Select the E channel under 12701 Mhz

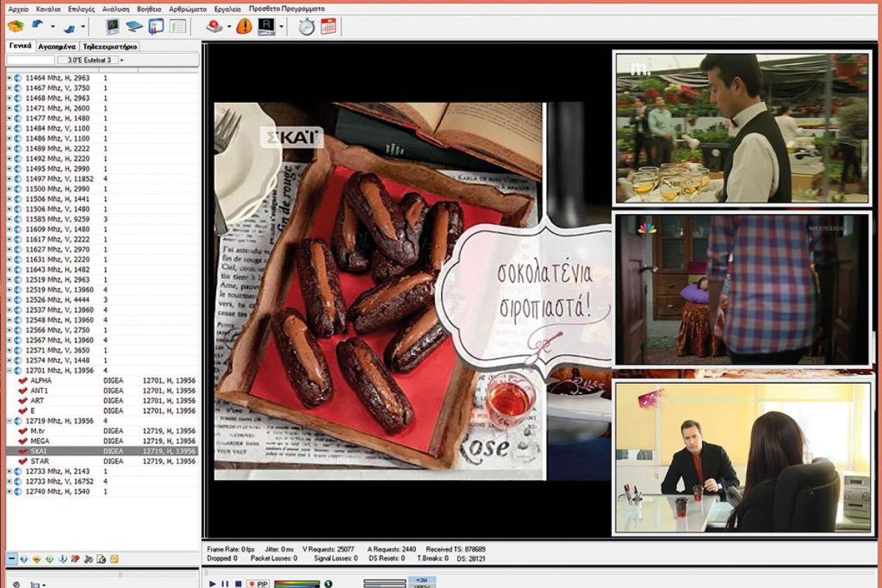click(x=32, y=411)
